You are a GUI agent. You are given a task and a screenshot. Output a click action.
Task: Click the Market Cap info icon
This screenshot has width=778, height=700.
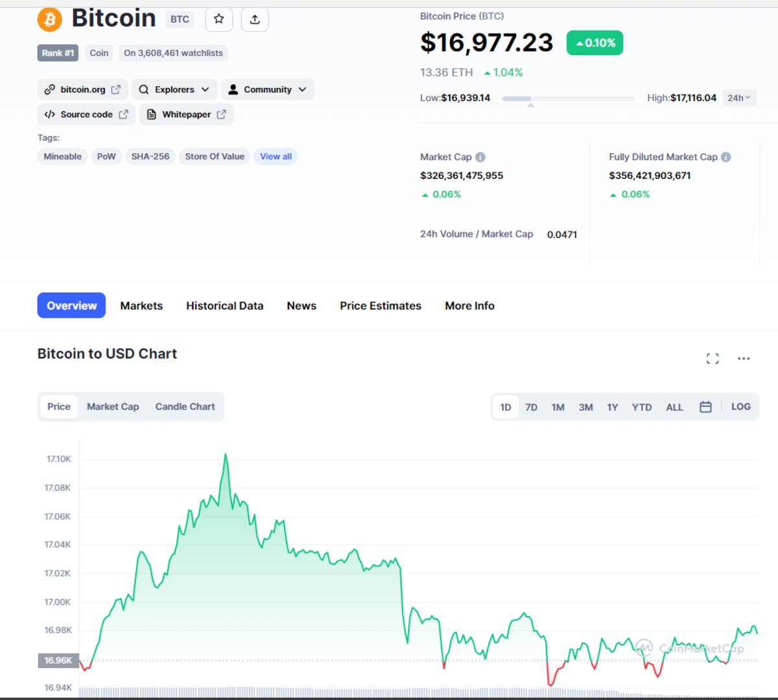point(480,157)
